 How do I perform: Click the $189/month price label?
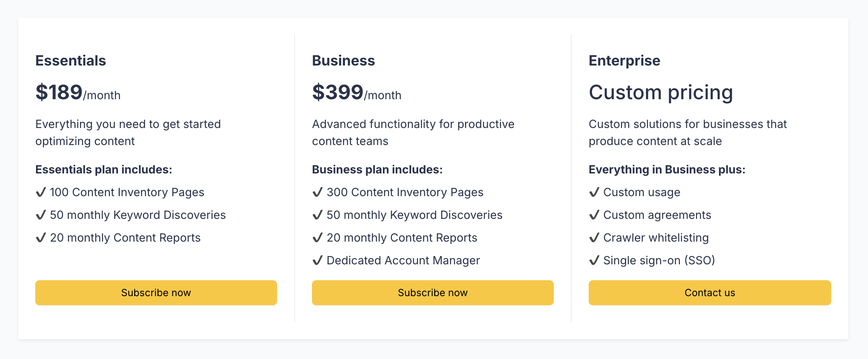point(77,93)
